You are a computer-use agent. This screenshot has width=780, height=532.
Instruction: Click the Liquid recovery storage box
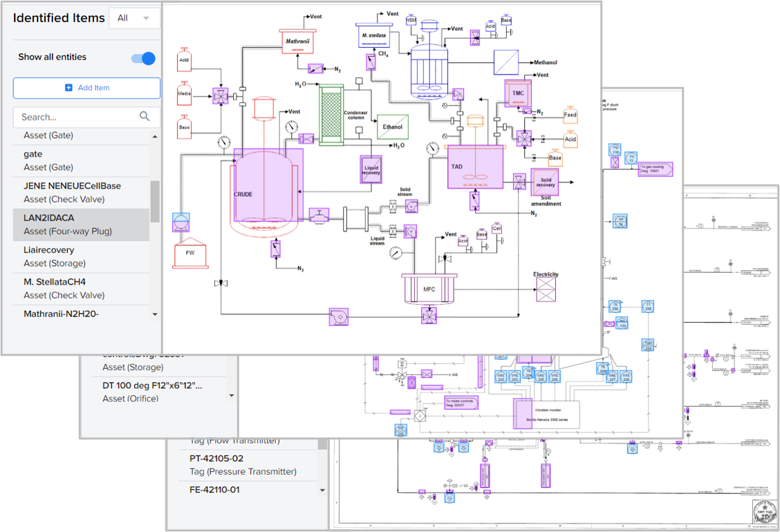(371, 169)
